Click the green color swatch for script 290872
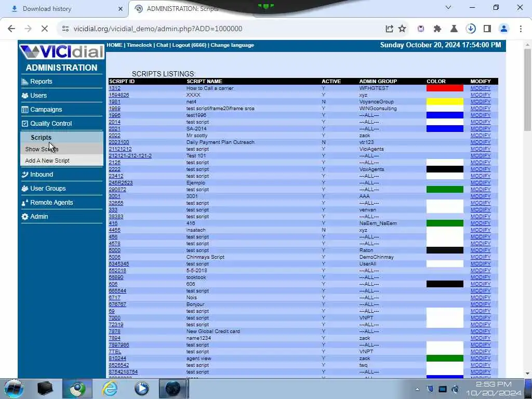Screen dimensions: 532x399 445,189
